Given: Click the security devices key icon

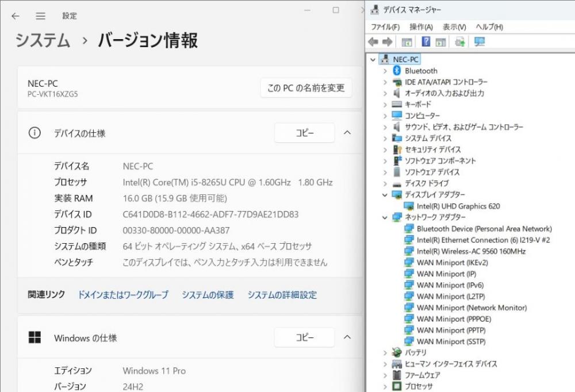Looking at the screenshot, I should click(397, 149).
